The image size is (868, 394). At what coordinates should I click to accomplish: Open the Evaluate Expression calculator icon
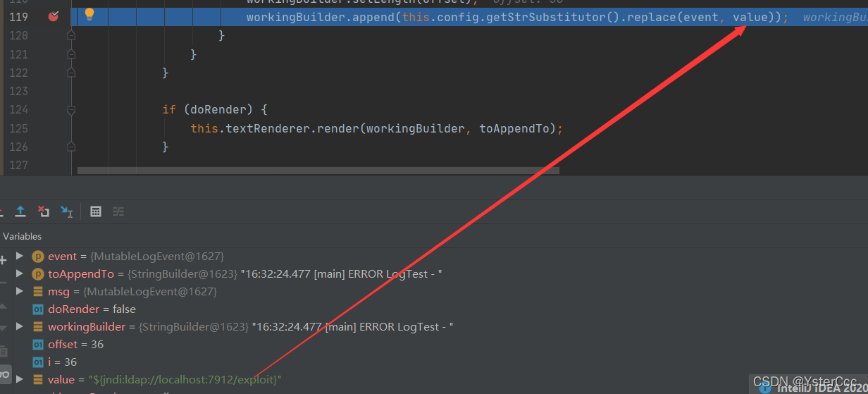click(x=96, y=211)
